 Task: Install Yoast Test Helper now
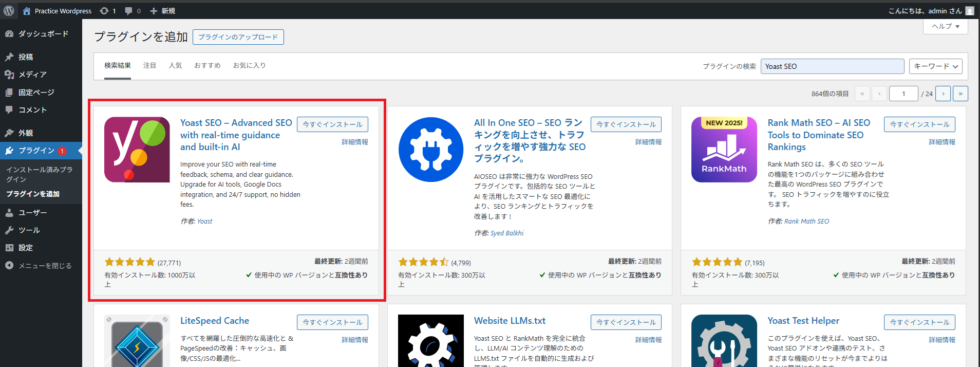point(919,322)
